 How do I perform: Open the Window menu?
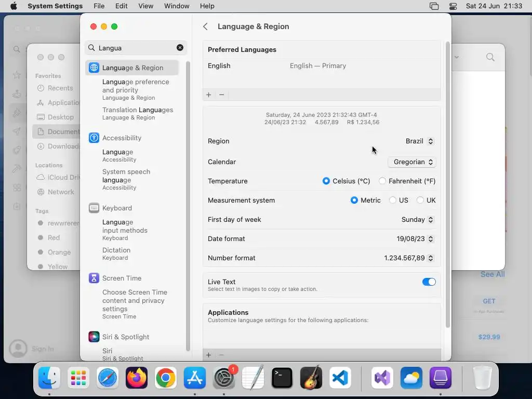point(177,6)
